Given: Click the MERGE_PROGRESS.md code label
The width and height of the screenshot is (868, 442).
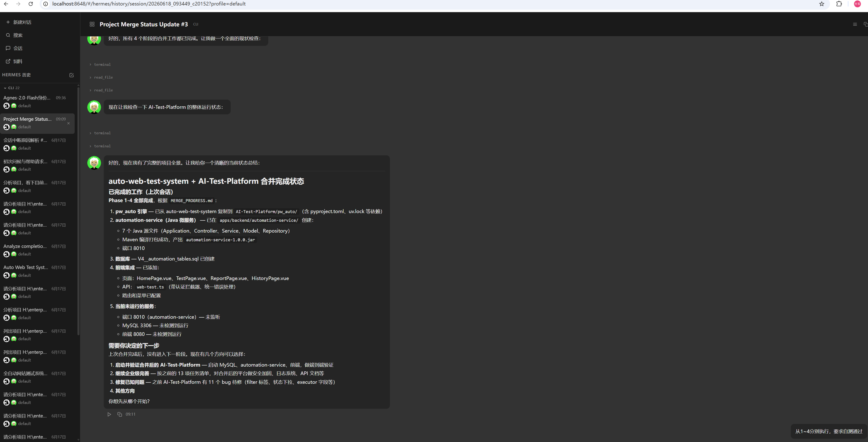Looking at the screenshot, I should (x=191, y=200).
